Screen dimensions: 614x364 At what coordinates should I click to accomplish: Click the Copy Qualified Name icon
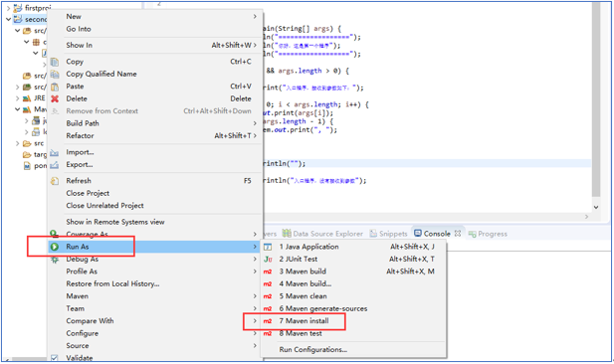click(x=55, y=75)
